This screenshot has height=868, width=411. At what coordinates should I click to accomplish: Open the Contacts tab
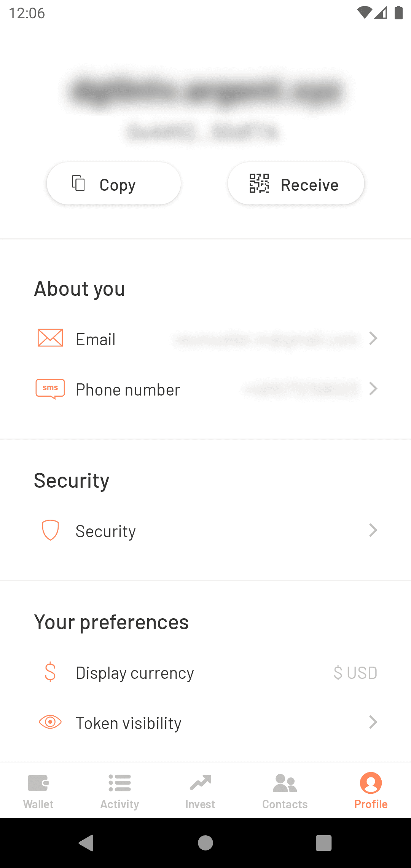pyautogui.click(x=285, y=790)
